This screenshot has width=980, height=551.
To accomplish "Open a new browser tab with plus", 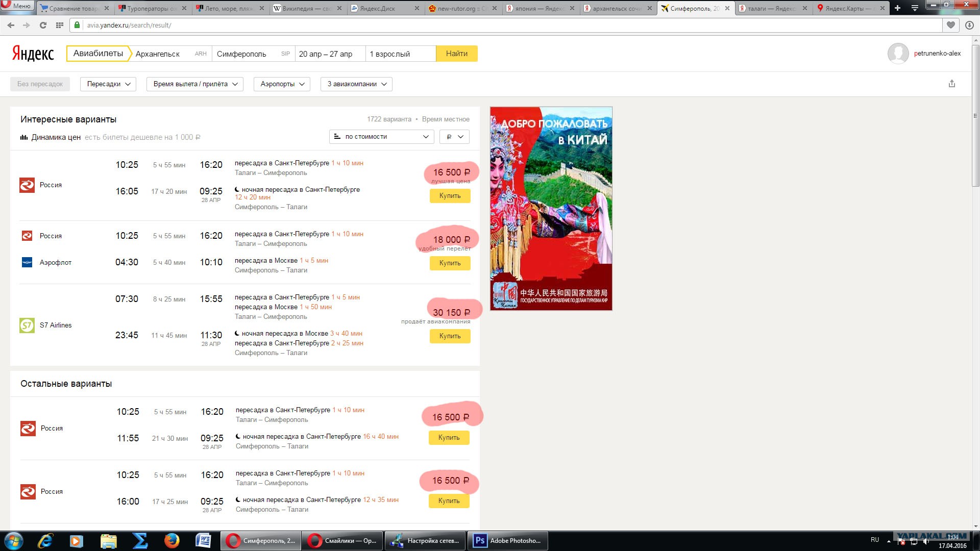I will (x=897, y=8).
